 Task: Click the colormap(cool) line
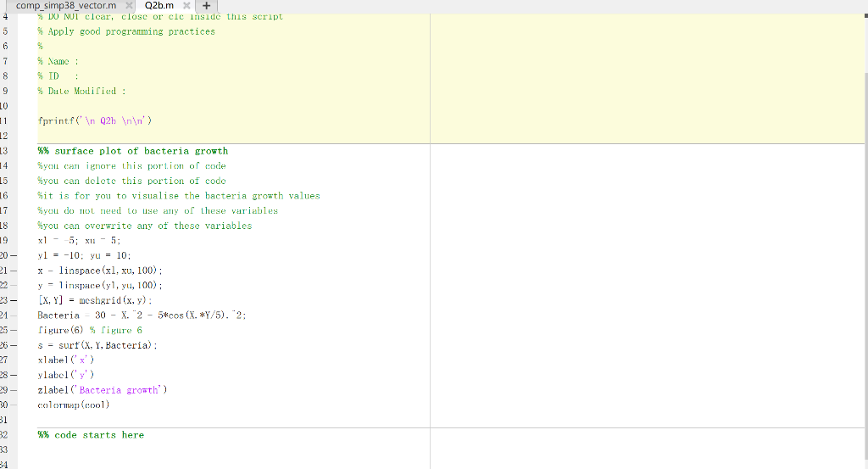(x=74, y=405)
